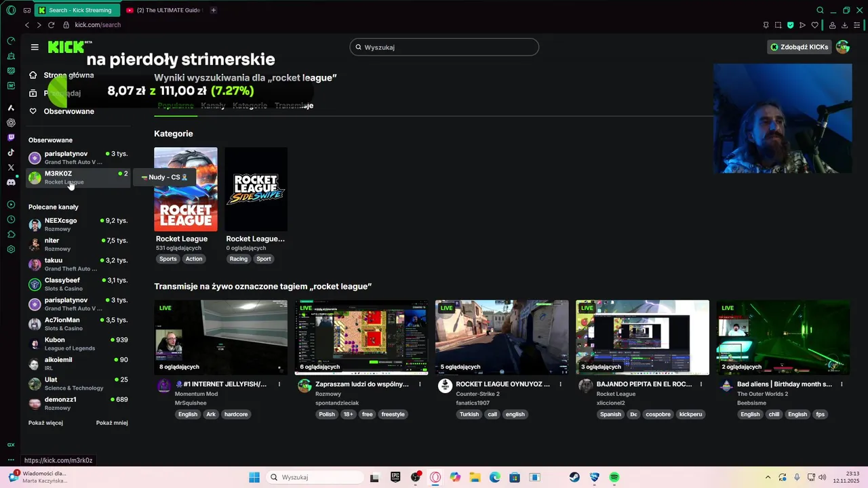Image resolution: width=868 pixels, height=488 pixels.
Task: Open the GX Control speedometer in the sidebar
Action: pos(11,41)
